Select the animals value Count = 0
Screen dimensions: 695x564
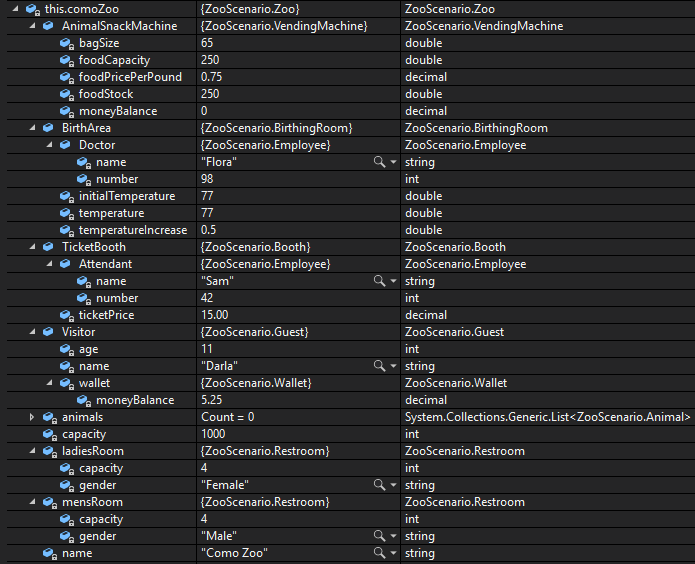coord(228,417)
